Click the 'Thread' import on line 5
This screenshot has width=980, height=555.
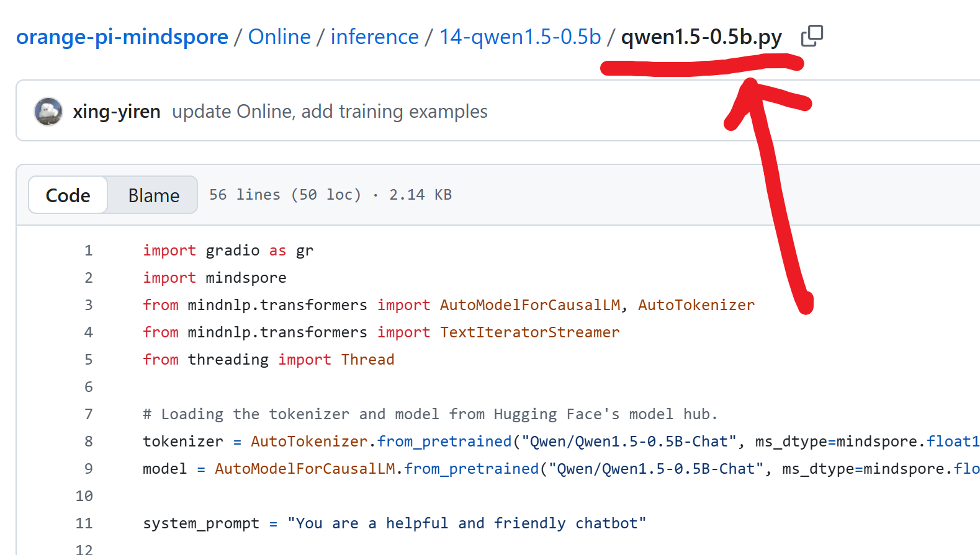368,360
